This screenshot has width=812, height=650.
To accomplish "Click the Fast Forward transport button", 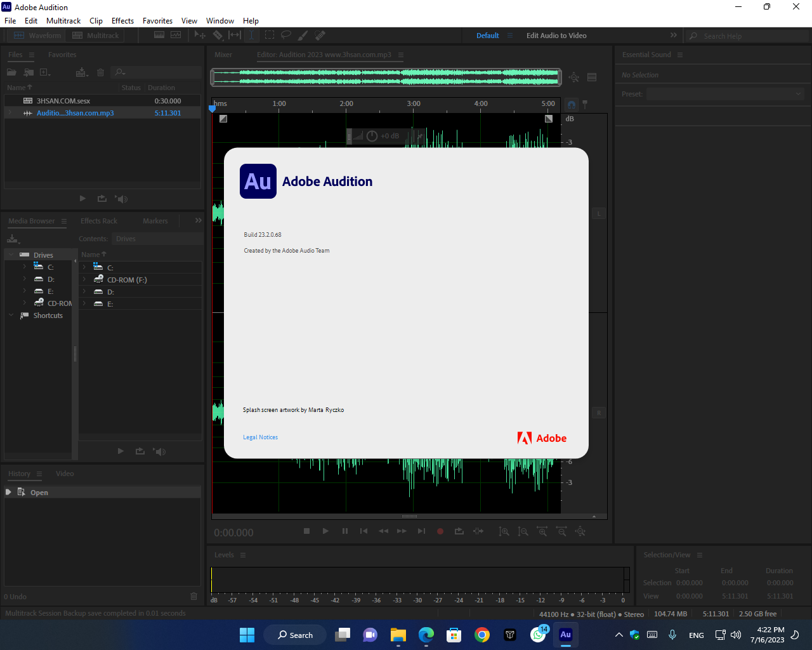I will (x=402, y=531).
